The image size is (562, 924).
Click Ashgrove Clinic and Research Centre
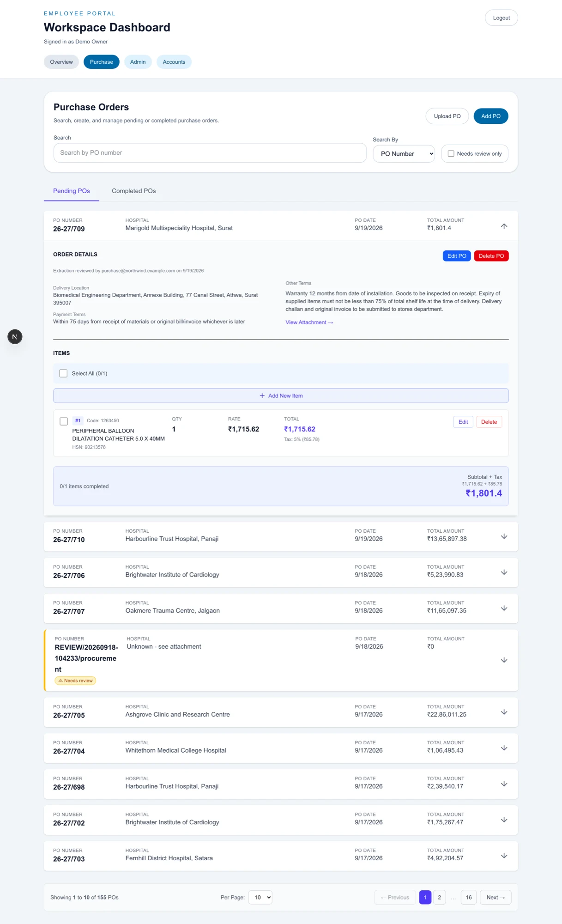[178, 715]
